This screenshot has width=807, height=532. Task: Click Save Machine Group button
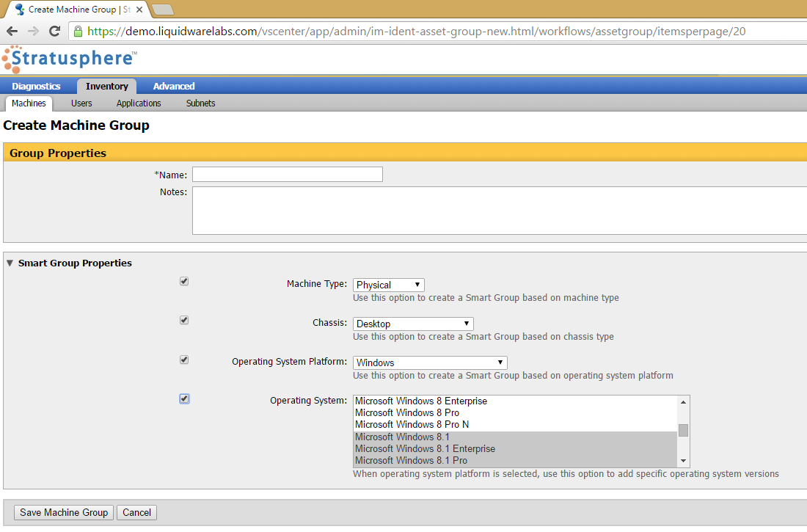click(x=64, y=512)
